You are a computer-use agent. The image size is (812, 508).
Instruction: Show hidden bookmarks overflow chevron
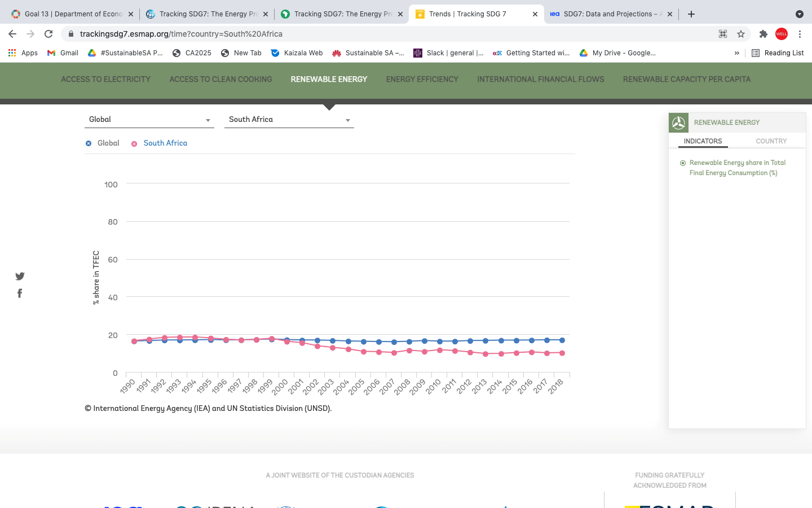[736, 53]
